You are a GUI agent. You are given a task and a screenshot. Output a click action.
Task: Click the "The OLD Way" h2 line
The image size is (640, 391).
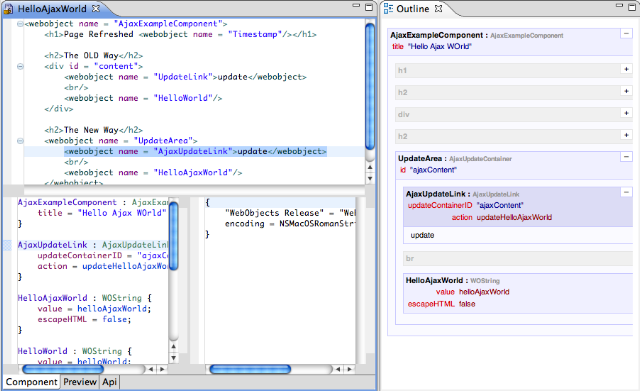[x=93, y=56]
